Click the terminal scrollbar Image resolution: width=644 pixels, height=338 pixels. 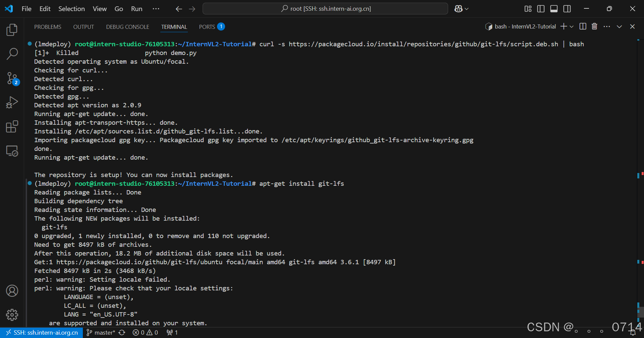640,312
